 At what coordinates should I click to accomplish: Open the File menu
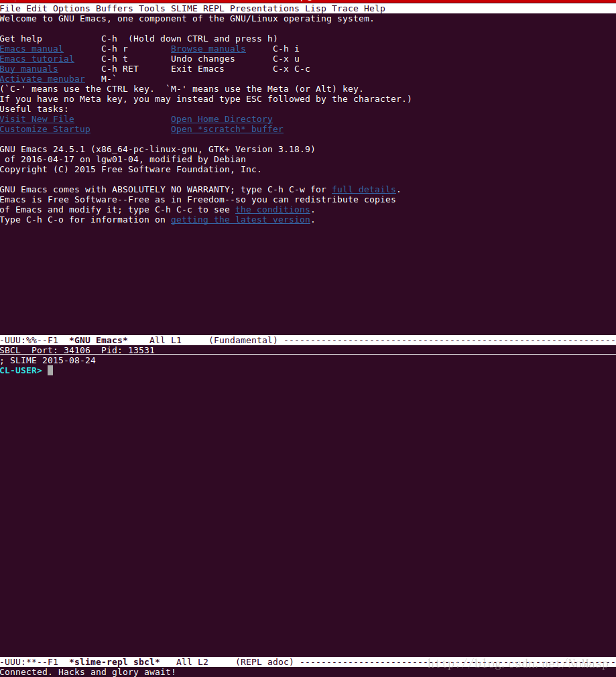pos(10,9)
